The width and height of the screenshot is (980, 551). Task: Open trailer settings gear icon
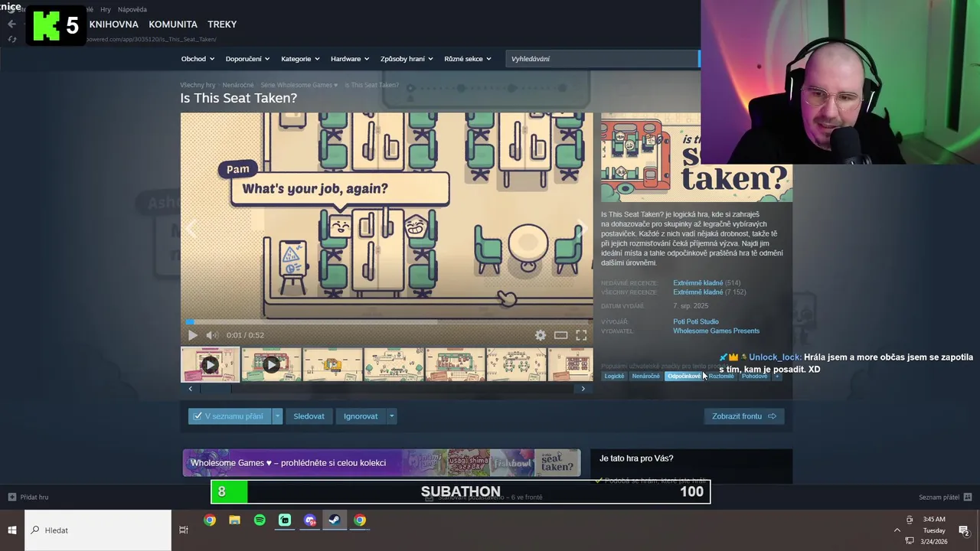point(541,335)
